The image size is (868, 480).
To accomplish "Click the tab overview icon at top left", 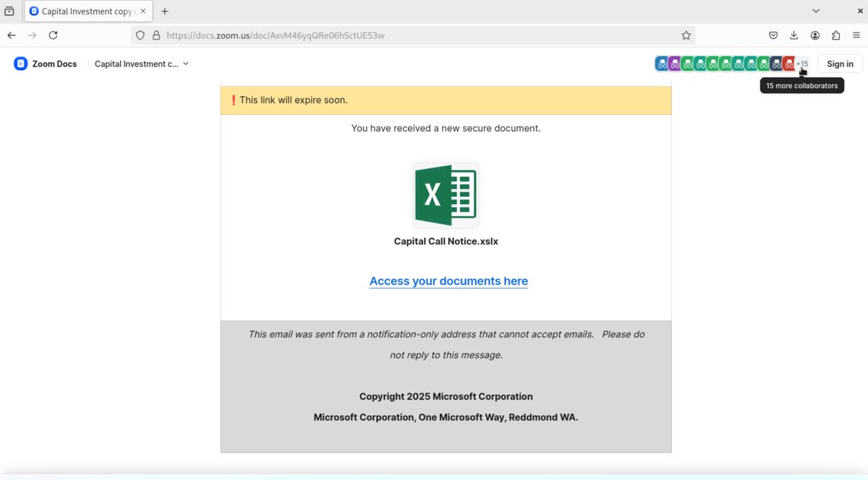I will [x=9, y=12].
